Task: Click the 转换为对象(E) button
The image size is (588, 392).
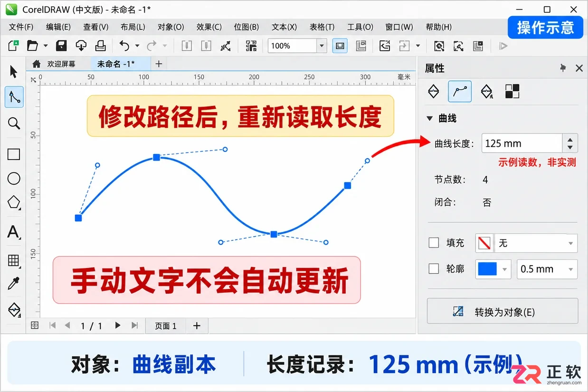Action: point(503,312)
